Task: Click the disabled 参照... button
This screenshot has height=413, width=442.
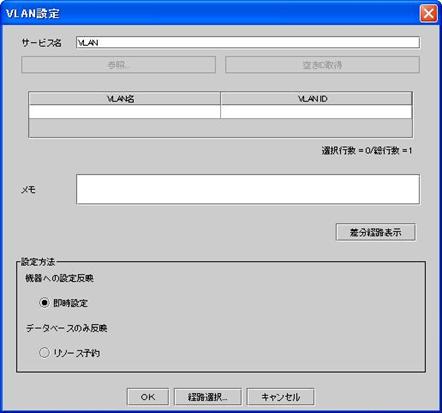Action: click(x=118, y=65)
